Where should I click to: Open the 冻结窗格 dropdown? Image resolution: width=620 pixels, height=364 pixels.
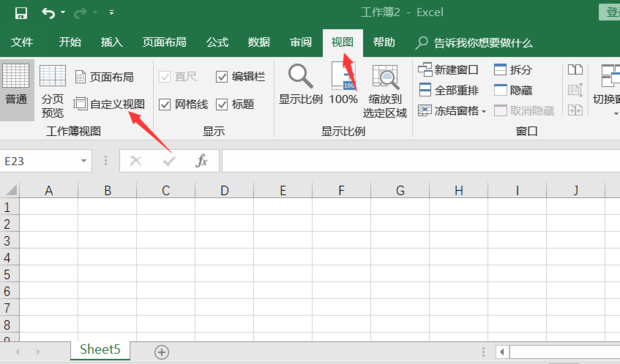pos(452,111)
